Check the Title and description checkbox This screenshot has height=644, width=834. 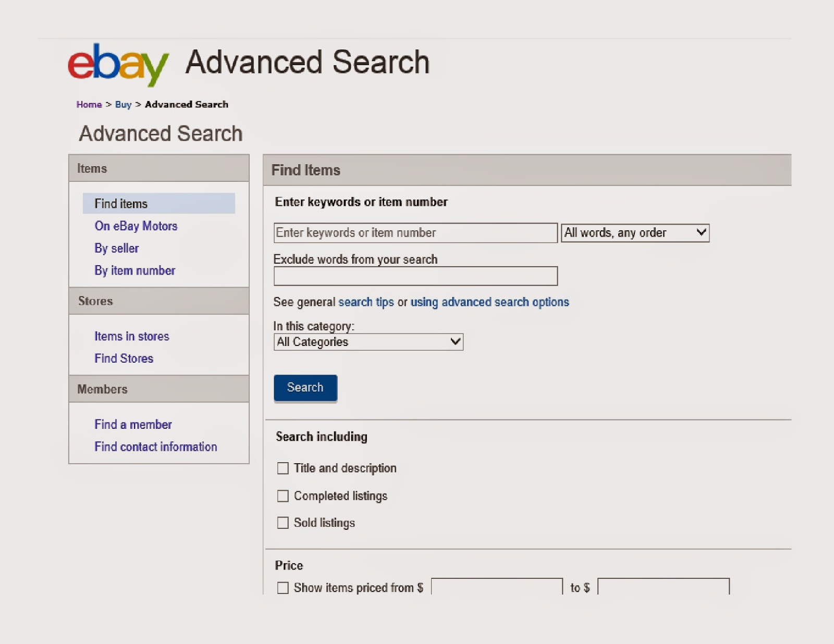pyautogui.click(x=283, y=468)
